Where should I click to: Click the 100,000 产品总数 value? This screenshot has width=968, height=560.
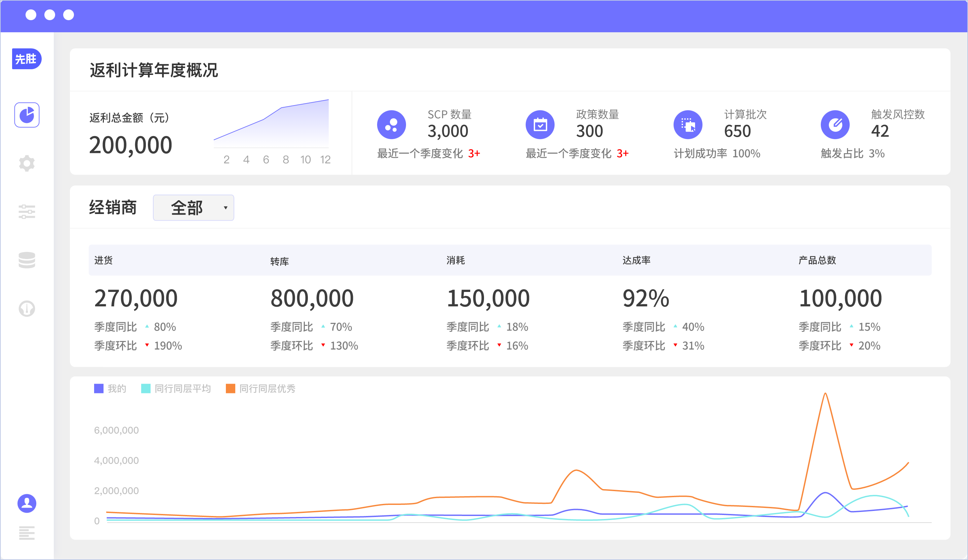(841, 299)
